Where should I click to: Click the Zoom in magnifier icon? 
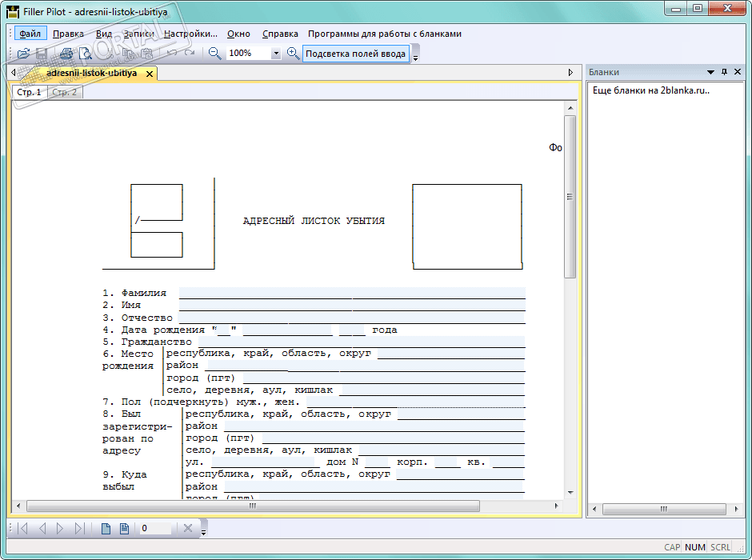[293, 54]
